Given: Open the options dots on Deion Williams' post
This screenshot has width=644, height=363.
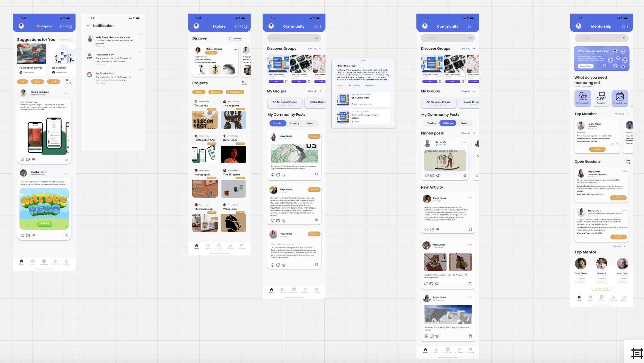Looking at the screenshot, I should click(x=66, y=93).
